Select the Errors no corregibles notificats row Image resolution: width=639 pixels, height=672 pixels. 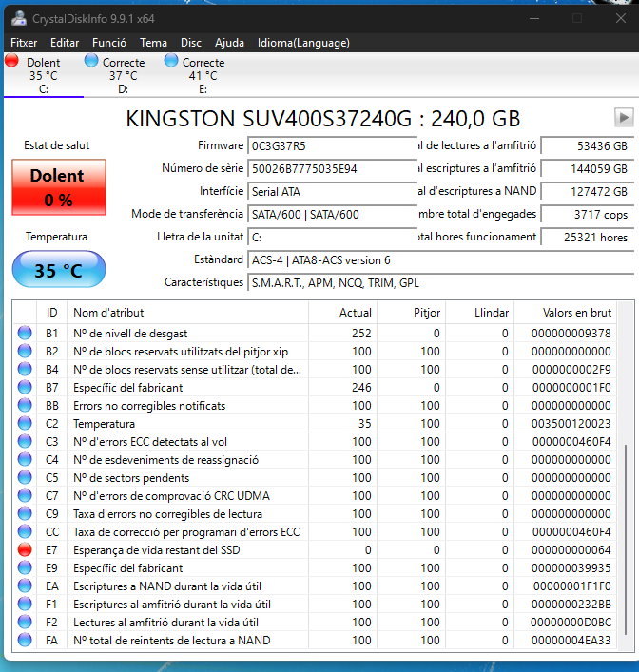315,405
